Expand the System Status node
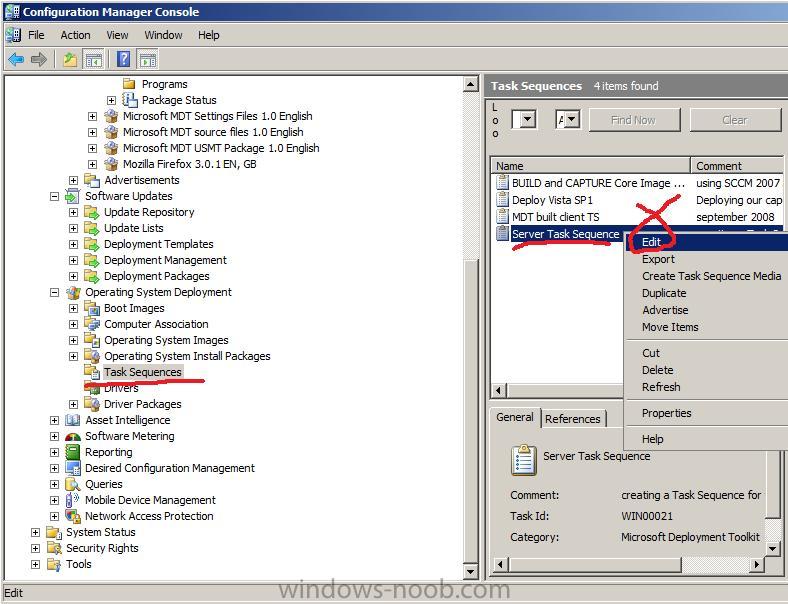788x604 pixels. click(x=35, y=532)
